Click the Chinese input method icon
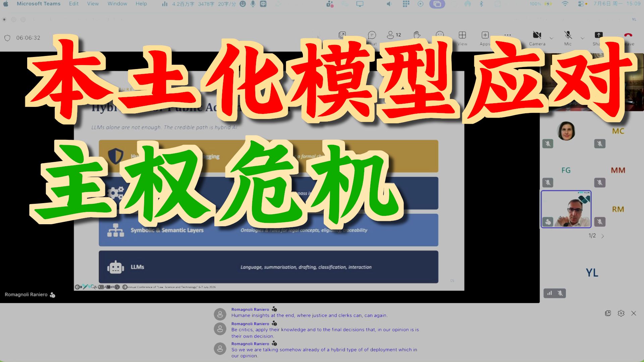This screenshot has height=362, width=644. (x=263, y=4)
